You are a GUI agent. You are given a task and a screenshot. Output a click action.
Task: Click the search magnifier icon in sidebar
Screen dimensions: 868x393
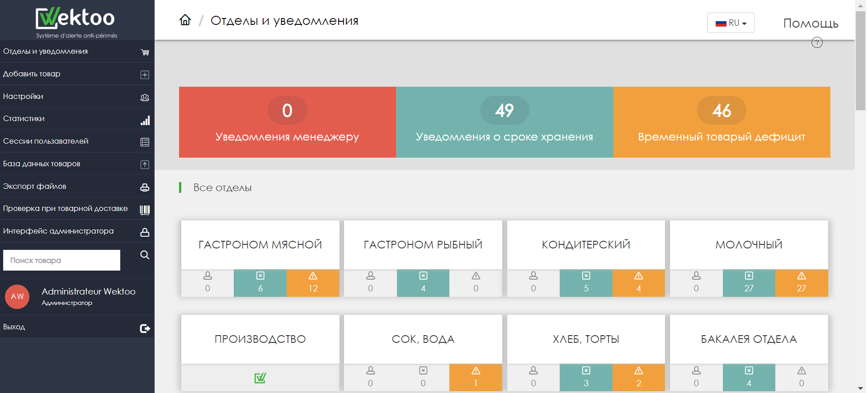(x=145, y=255)
